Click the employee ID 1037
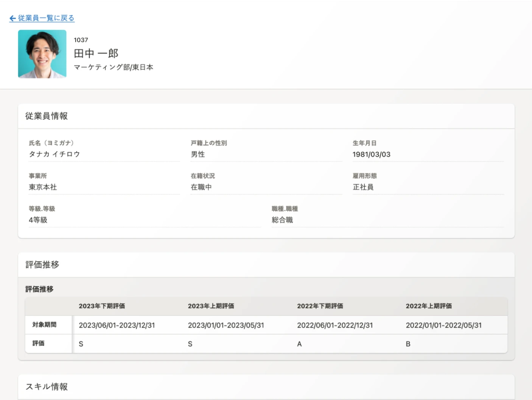Viewport: 532px width, 400px height. click(81, 40)
